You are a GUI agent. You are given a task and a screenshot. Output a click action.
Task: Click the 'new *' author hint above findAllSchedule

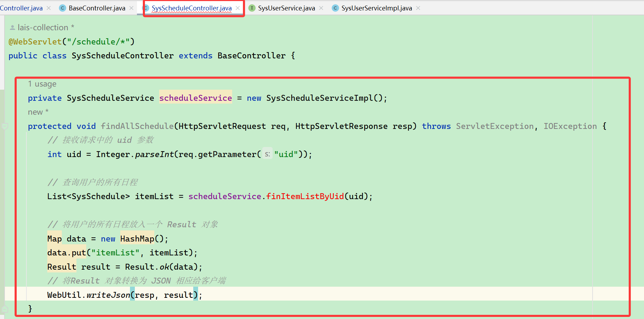(x=38, y=112)
